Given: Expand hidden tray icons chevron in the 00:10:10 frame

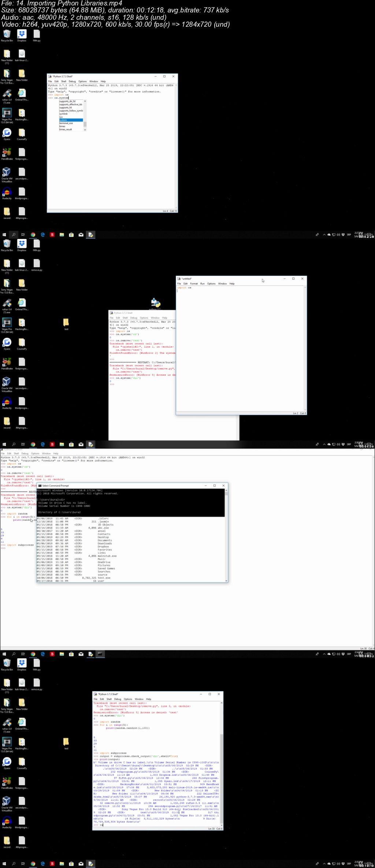Looking at the screenshot, I should pos(324,864).
